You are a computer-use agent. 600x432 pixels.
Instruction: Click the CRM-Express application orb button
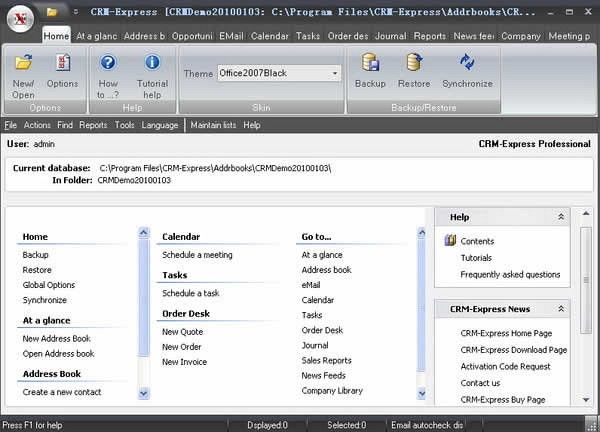20,18
